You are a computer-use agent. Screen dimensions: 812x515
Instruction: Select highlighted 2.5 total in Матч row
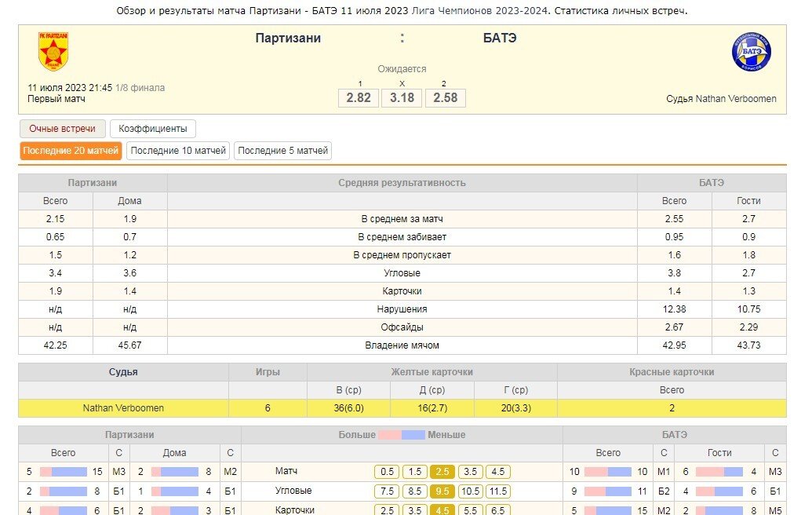(442, 472)
